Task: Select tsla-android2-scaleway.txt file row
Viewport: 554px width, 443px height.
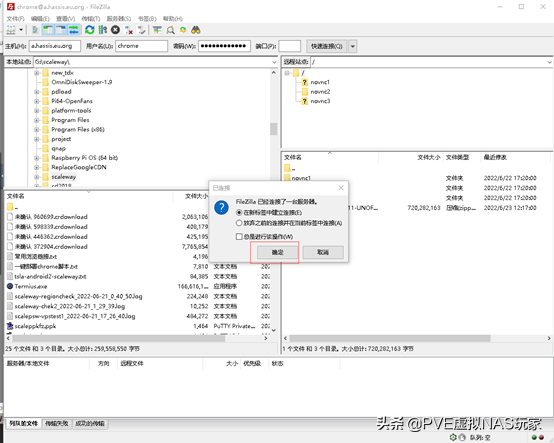Action: coord(138,276)
